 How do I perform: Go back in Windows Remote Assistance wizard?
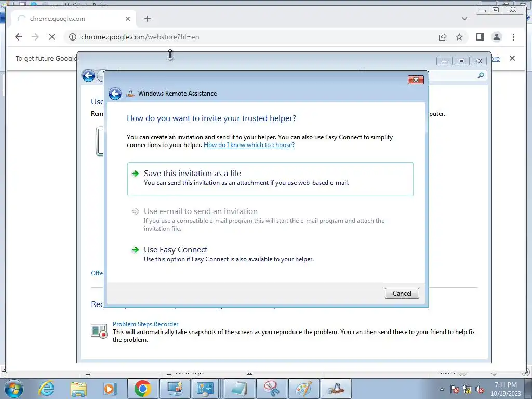(x=115, y=94)
